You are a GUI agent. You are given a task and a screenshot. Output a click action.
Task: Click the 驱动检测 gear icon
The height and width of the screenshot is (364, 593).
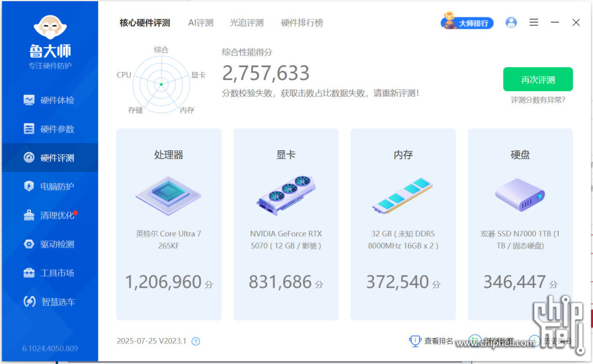click(29, 244)
